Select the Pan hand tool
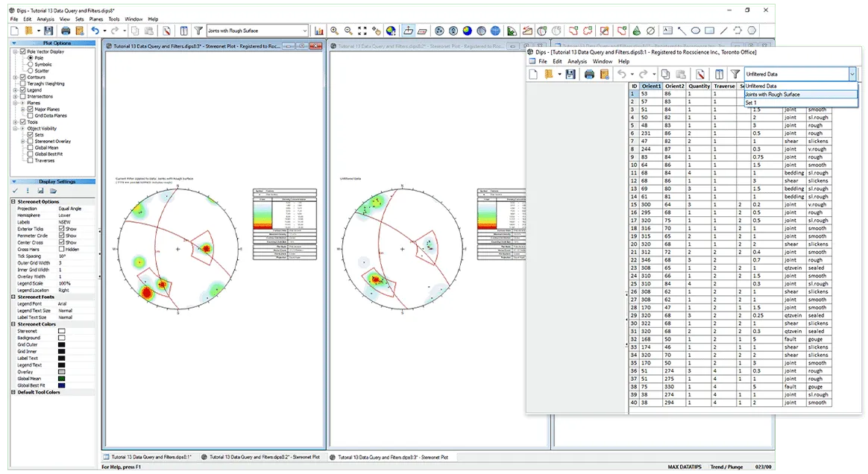 pyautogui.click(x=377, y=31)
